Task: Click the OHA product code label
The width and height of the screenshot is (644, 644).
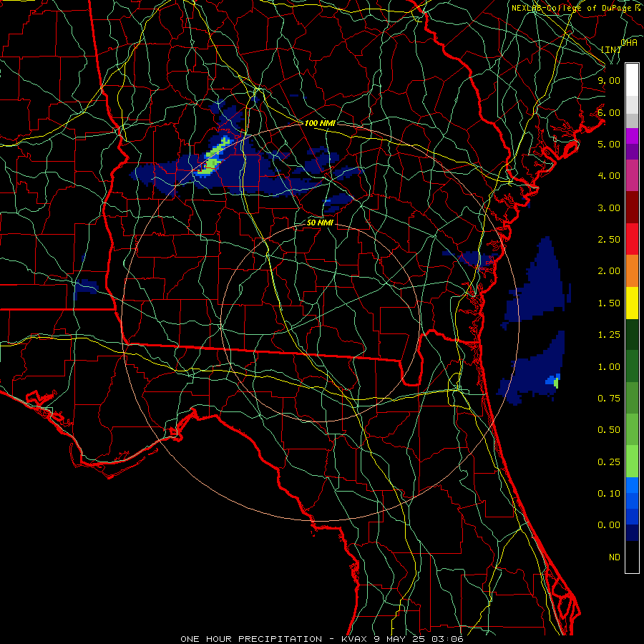Action: point(629,43)
